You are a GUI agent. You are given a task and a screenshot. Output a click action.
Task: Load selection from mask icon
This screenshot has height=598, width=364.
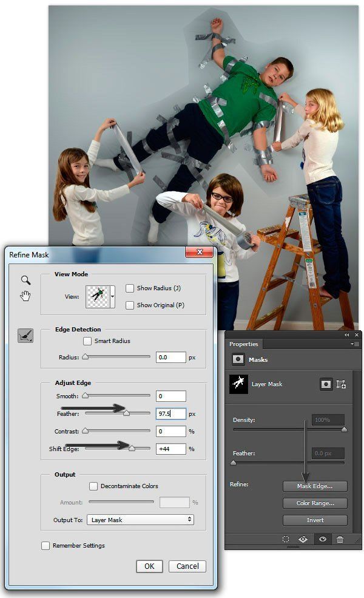tap(286, 539)
